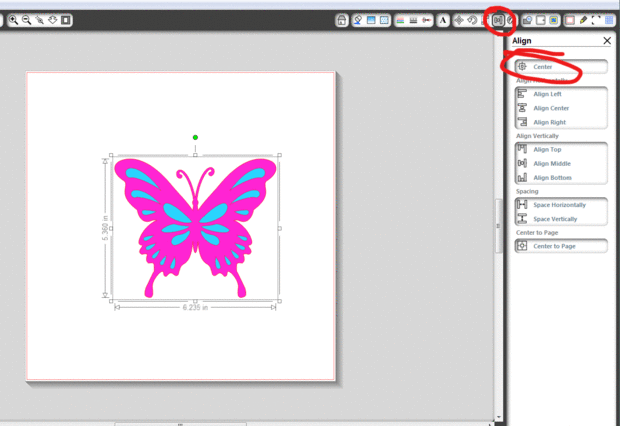Click the 6.235 in width dimension label

195,307
